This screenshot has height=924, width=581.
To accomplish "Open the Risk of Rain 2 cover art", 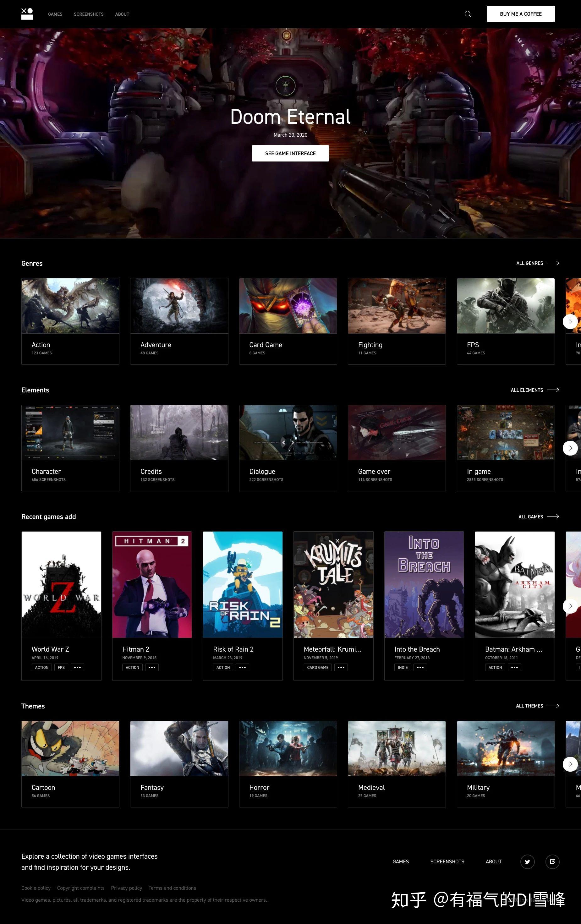I will tap(243, 584).
